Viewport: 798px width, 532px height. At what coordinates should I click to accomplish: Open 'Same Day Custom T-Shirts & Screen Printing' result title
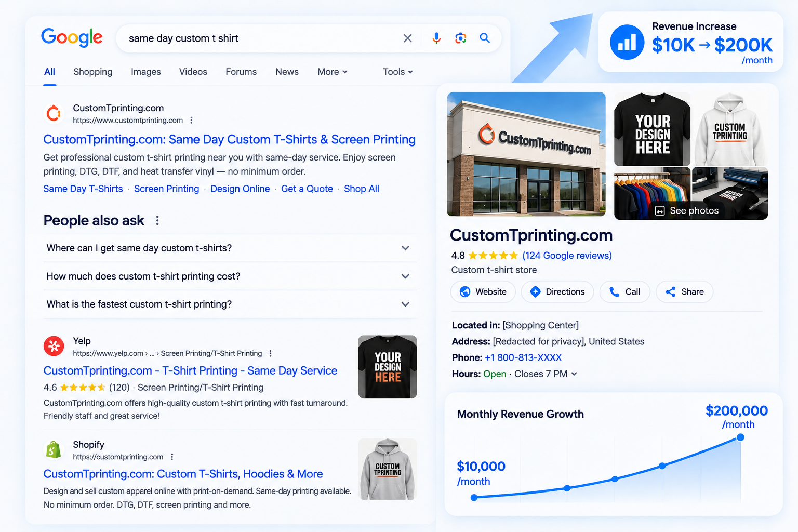(x=229, y=140)
